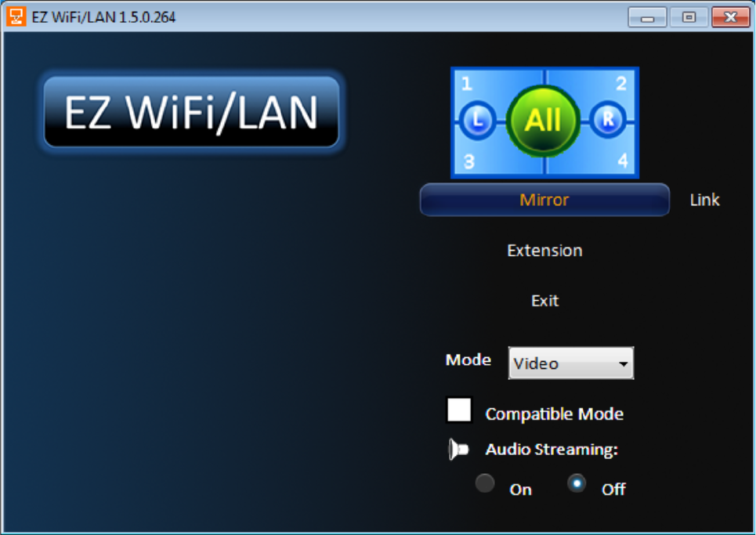Viewport: 756px width, 535px height.
Task: Click the EZ WiFi/LAN logo banner
Action: click(x=191, y=112)
